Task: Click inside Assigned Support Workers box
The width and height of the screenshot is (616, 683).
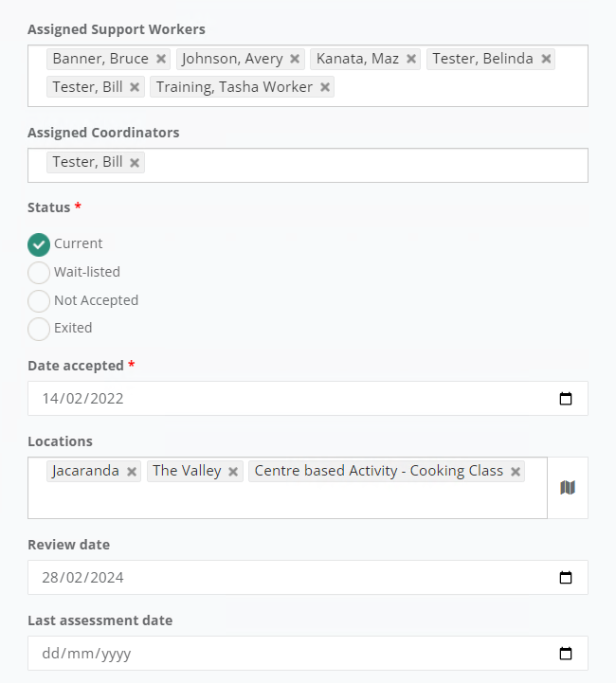Action: pyautogui.click(x=458, y=89)
